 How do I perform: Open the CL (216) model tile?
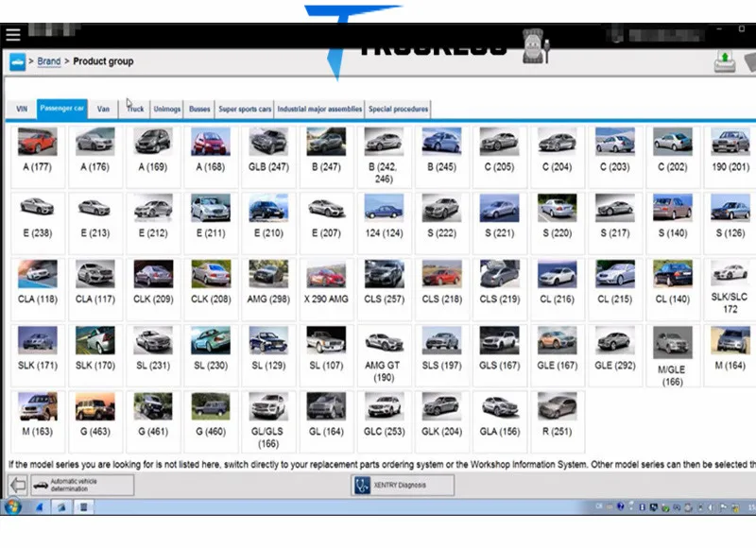click(557, 288)
